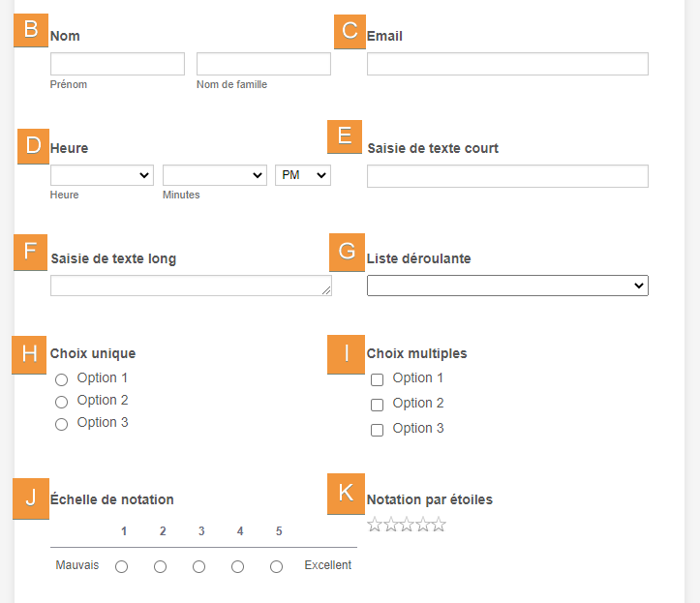
Task: Choose rating 3 on the Échelle de notation
Action: pyautogui.click(x=198, y=566)
